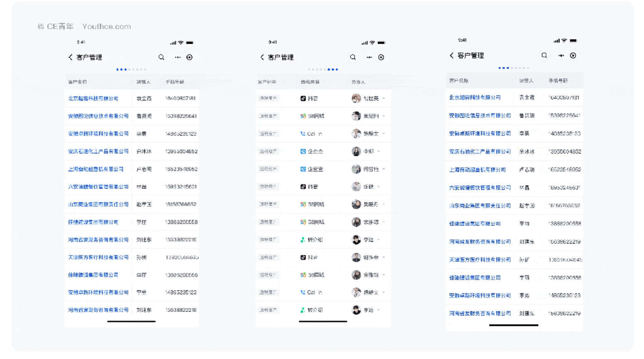Viewport: 644px width, 359px height.
Task: Expand the dropdown arrow beside 何雪怡
Action: pos(384,169)
